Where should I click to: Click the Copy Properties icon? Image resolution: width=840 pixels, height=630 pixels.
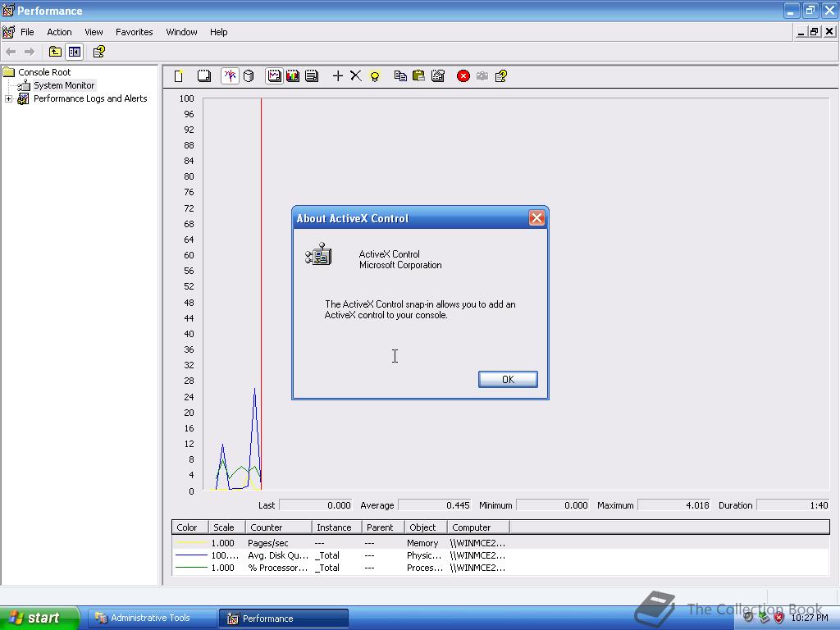coord(400,76)
